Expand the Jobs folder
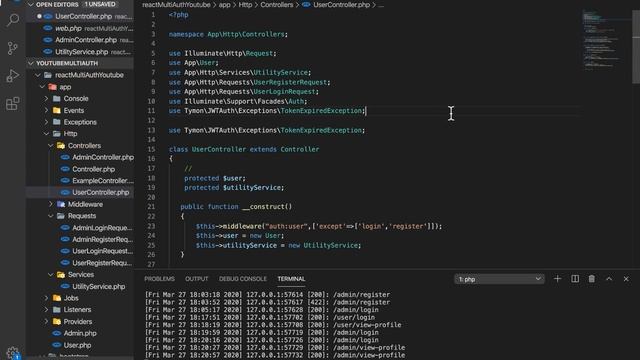The image size is (640, 360). (x=47, y=298)
